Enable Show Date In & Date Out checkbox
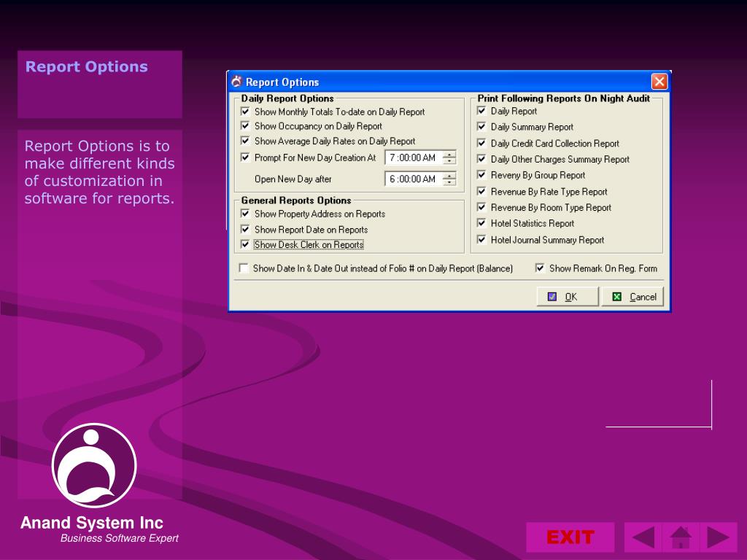 click(x=244, y=268)
